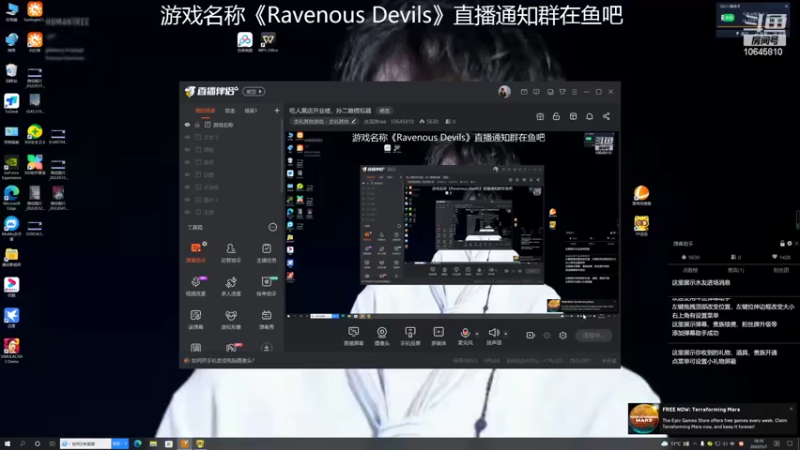Click the streamer avatar in title bar
Viewport: 800px width, 450px height.
pyautogui.click(x=504, y=92)
